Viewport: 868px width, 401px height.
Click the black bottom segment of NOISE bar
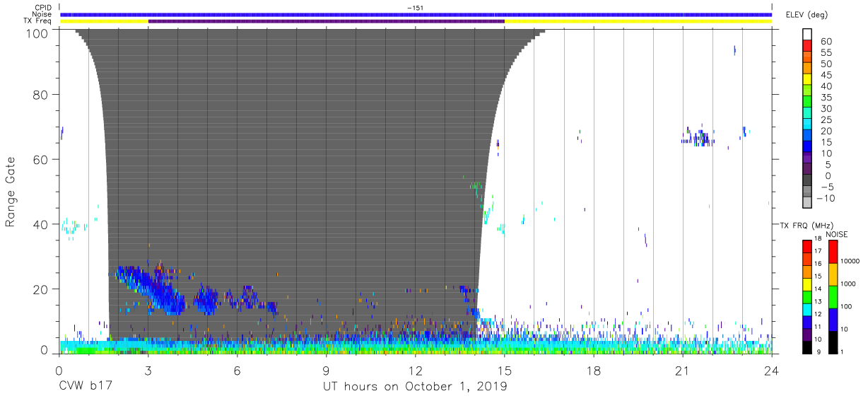[x=833, y=342]
